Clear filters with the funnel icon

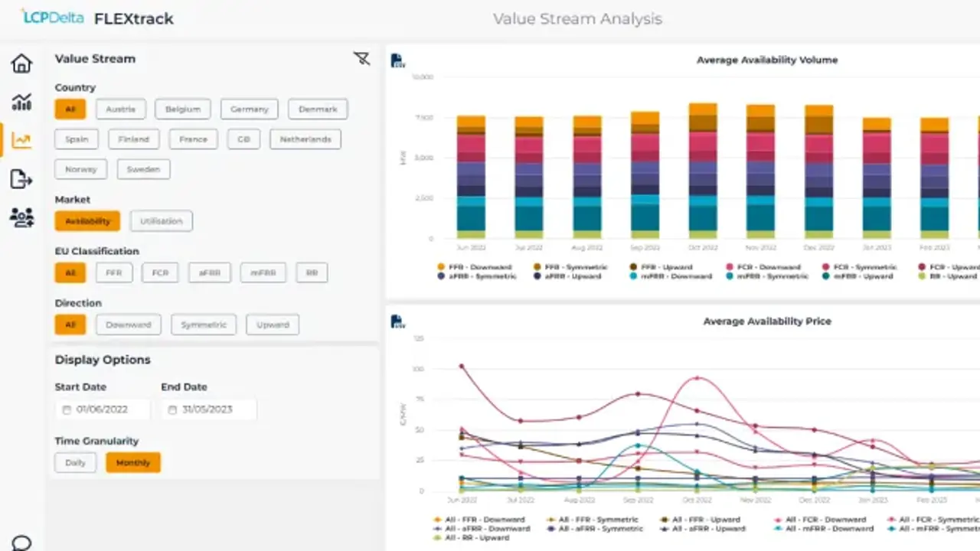coord(361,59)
